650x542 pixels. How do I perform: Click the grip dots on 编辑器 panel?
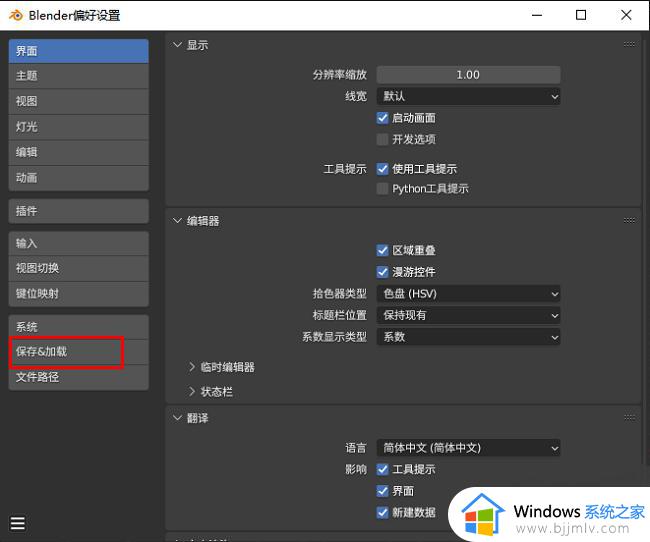pyautogui.click(x=629, y=220)
